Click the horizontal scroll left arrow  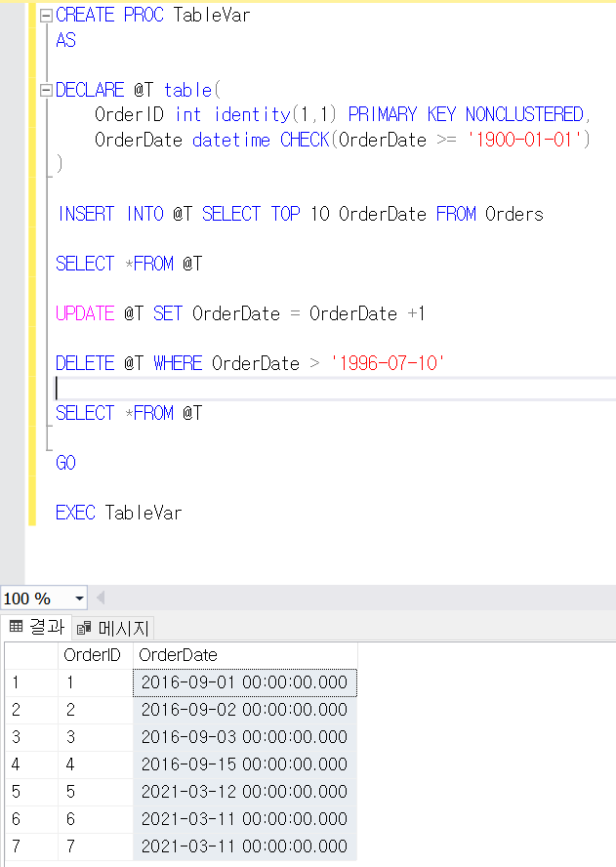pyautogui.click(x=101, y=598)
